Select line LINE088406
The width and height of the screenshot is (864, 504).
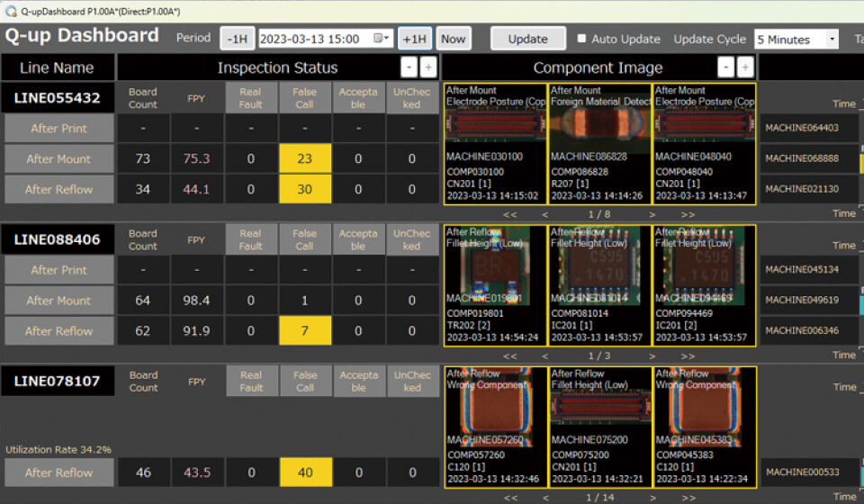tap(58, 239)
